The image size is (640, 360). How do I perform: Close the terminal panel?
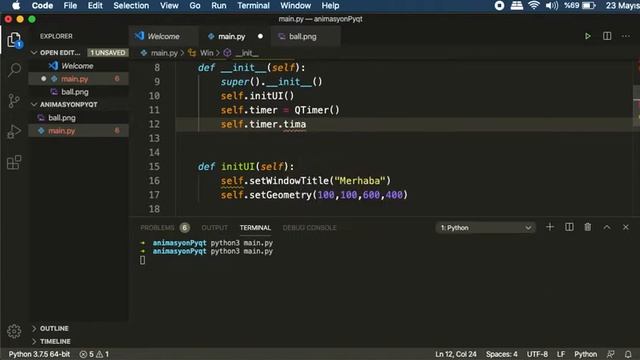(626, 227)
